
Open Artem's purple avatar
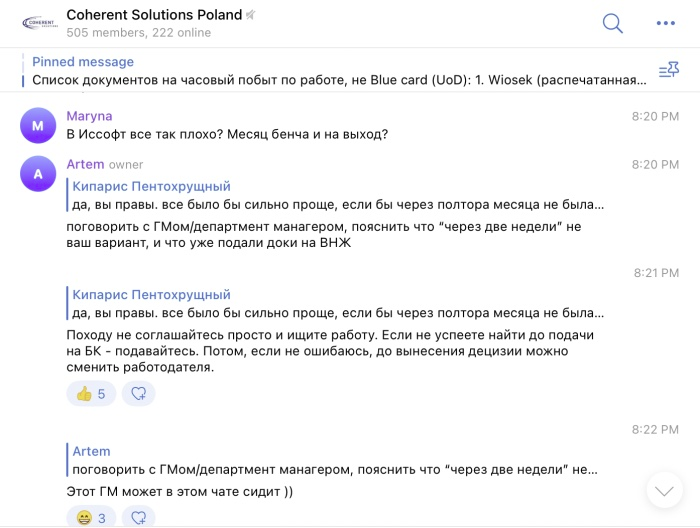(38, 174)
